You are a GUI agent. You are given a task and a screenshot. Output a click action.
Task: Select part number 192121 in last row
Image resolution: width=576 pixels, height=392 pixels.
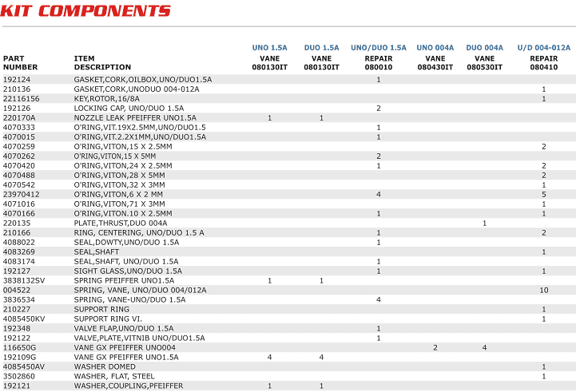point(17,386)
